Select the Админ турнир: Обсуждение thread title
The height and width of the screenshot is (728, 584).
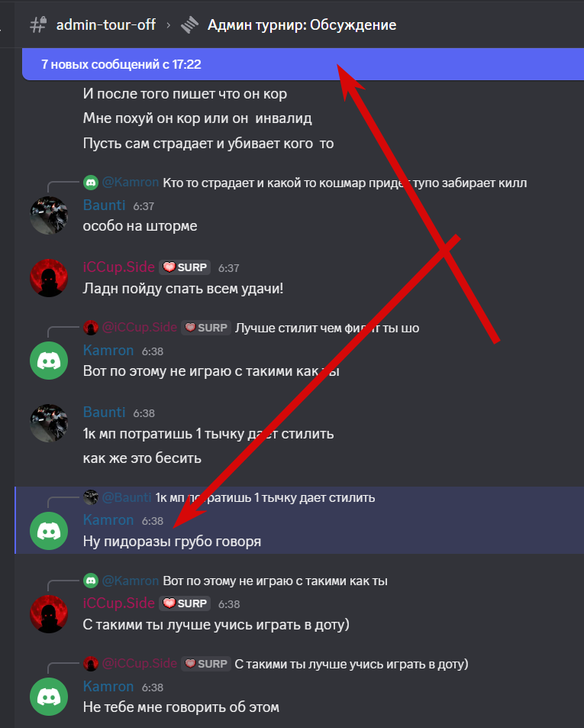click(302, 24)
